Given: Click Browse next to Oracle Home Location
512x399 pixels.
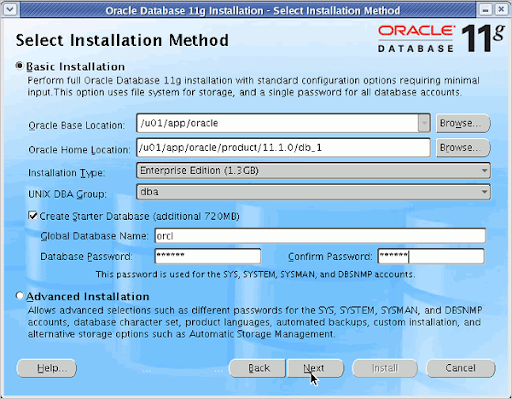Looking at the screenshot, I should [463, 148].
